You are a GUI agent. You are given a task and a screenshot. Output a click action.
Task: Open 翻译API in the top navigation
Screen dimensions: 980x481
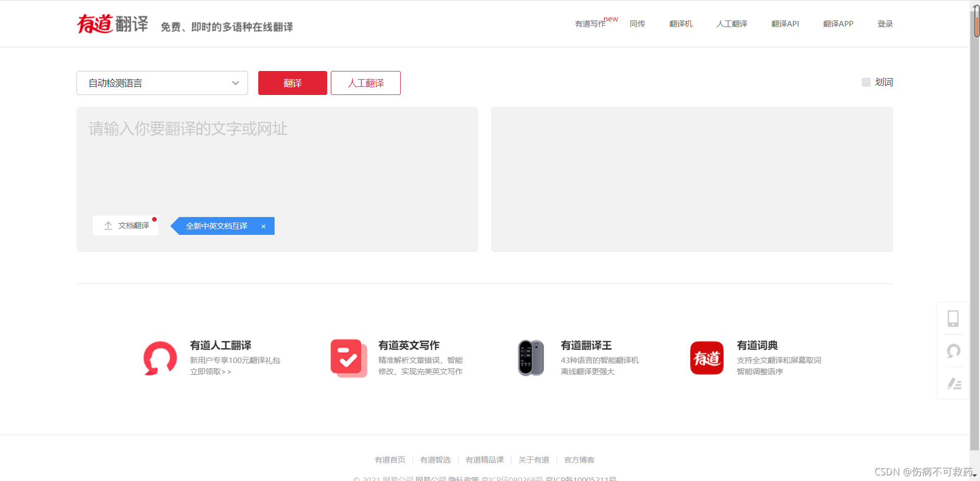click(785, 24)
